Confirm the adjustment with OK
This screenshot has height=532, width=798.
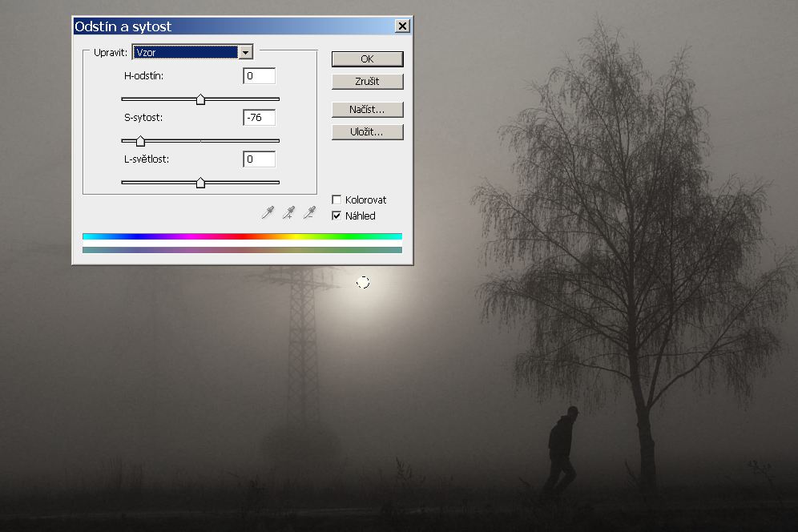[367, 58]
